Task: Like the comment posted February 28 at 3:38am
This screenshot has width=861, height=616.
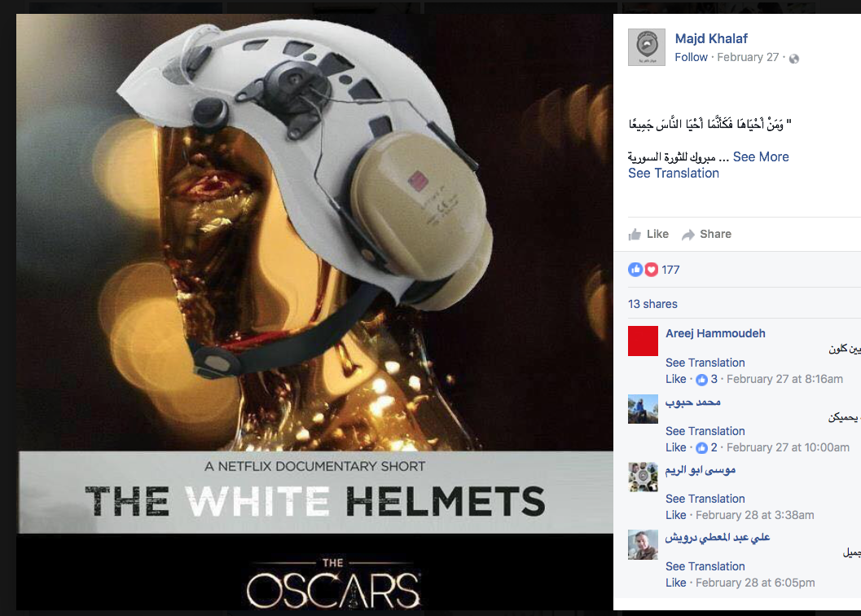Action: point(675,515)
